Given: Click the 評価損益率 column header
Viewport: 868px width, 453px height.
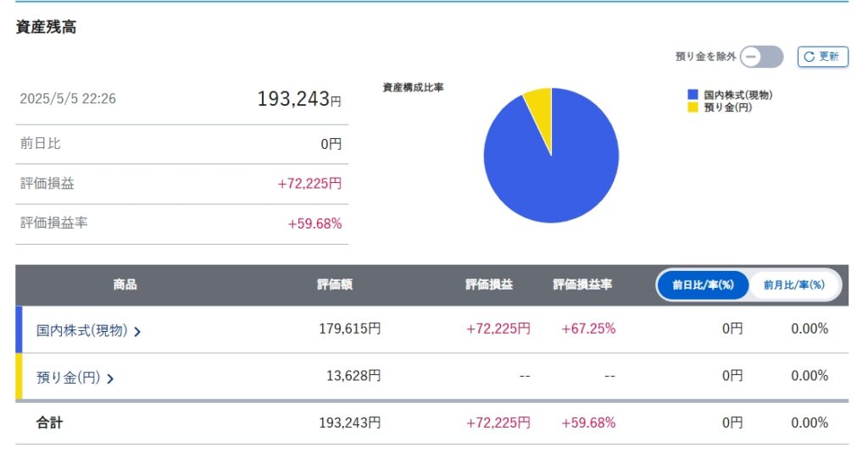Looking at the screenshot, I should [582, 285].
